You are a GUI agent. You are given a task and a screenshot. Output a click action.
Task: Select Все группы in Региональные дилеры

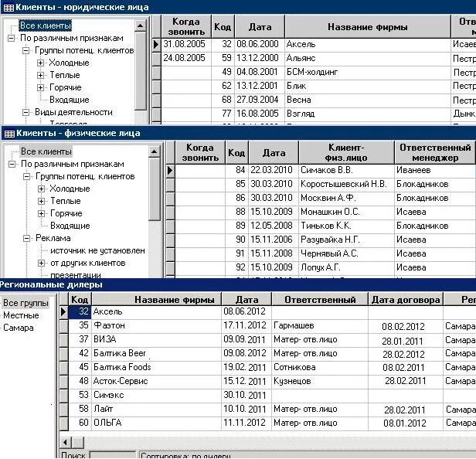coord(25,303)
